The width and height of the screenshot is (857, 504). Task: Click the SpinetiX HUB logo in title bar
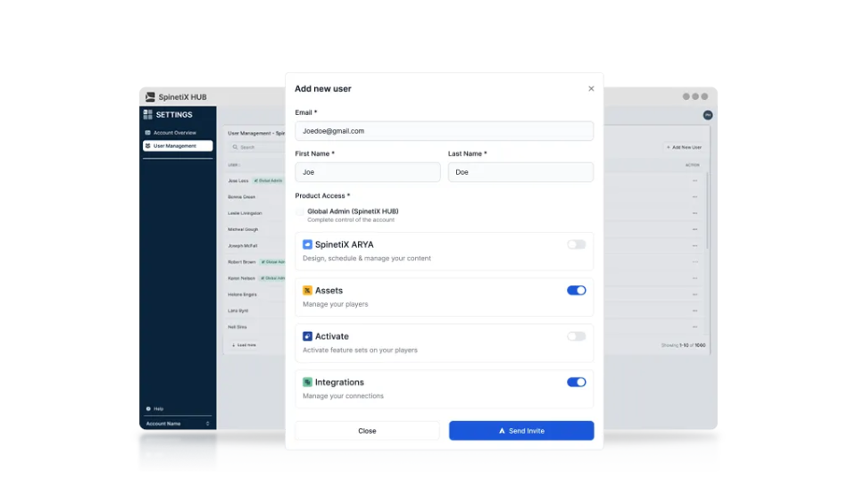(150, 96)
